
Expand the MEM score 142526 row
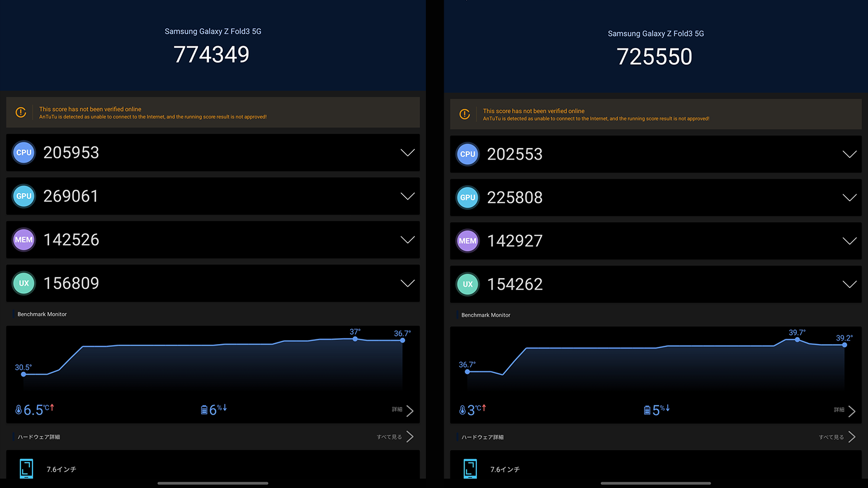tap(407, 240)
